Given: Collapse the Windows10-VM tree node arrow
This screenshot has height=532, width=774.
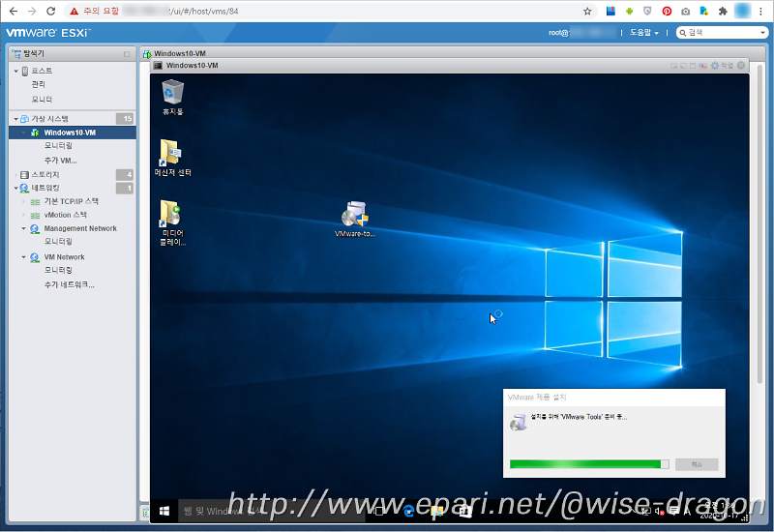Looking at the screenshot, I should pos(23,133).
